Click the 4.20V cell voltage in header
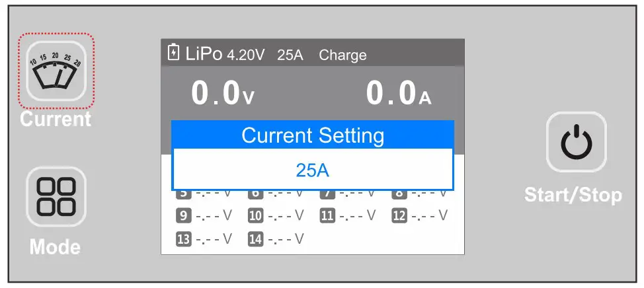644x288 pixels. coord(245,55)
